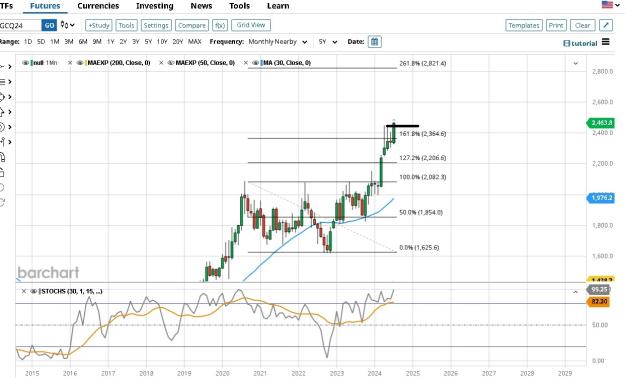Click the green 2,463.8 last price tag

coord(601,123)
